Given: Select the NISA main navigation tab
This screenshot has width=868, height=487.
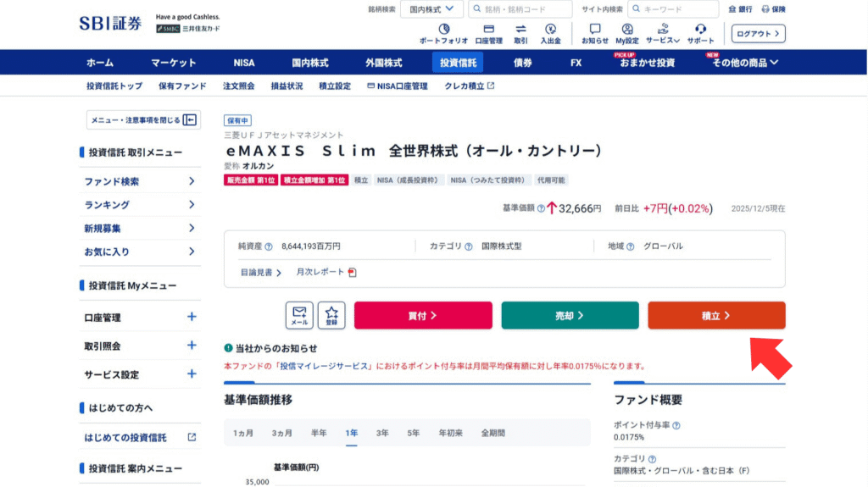Looking at the screenshot, I should click(x=244, y=63).
